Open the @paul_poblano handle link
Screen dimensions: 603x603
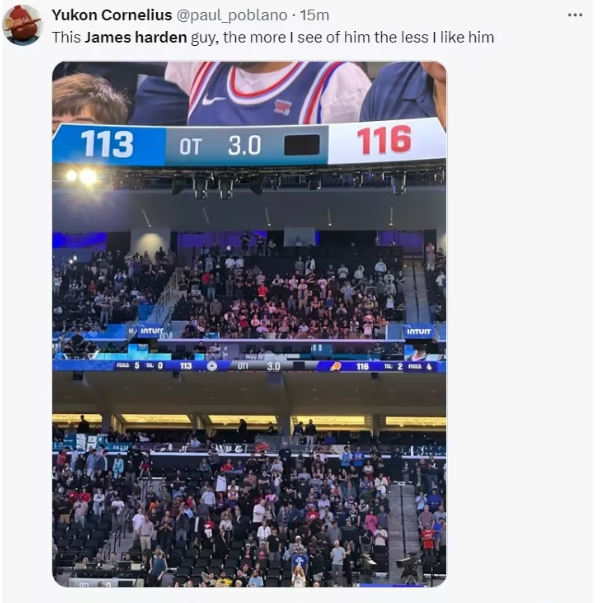232,15
